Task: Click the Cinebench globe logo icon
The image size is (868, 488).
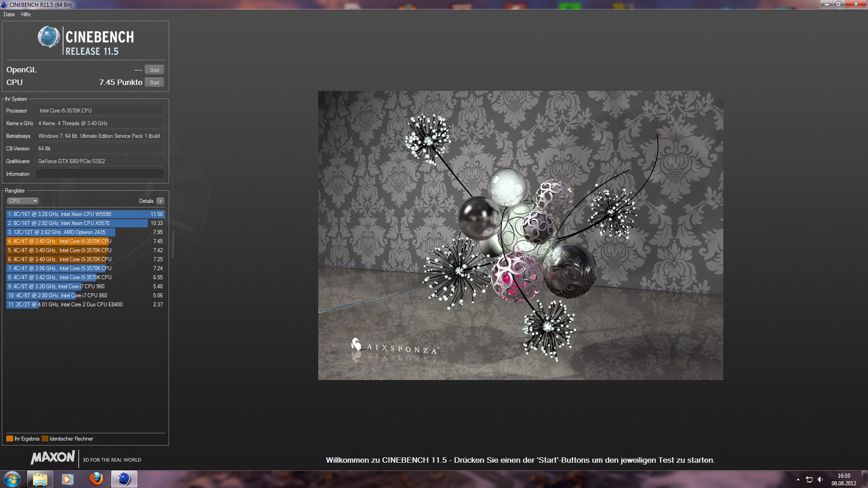Action: (x=48, y=37)
